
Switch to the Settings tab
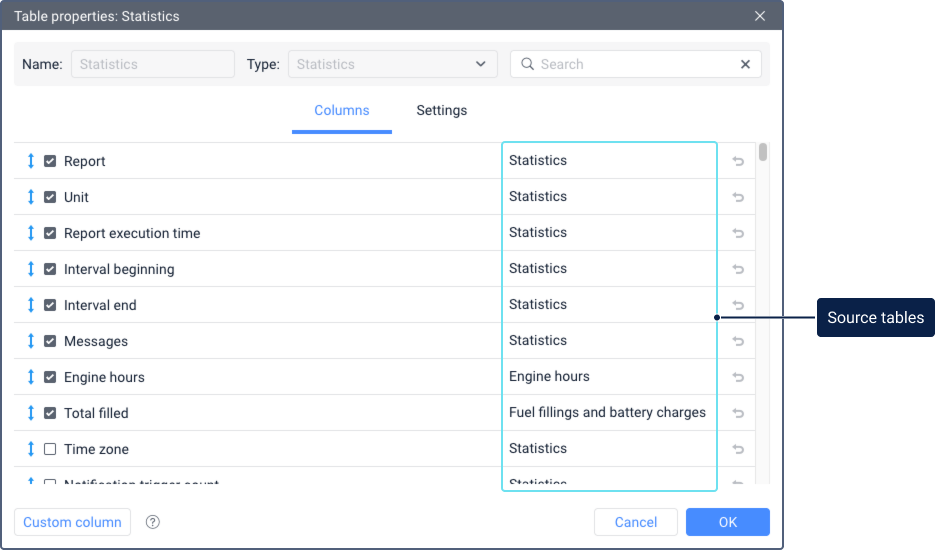click(441, 111)
